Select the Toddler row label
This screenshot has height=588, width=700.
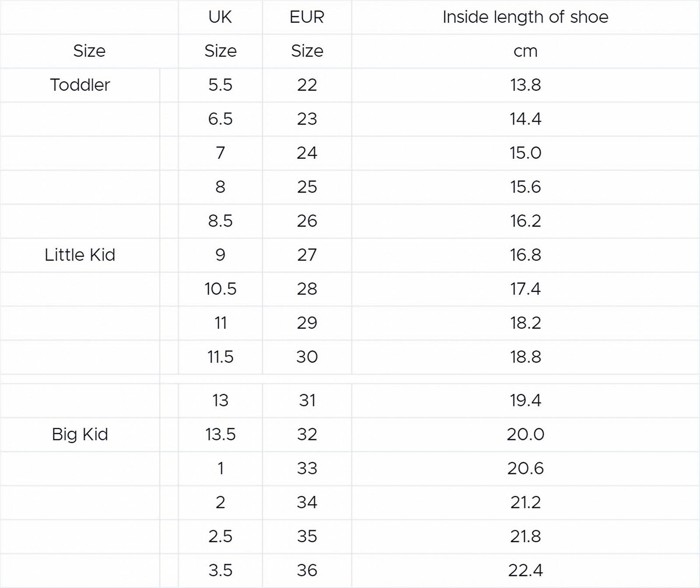80,85
